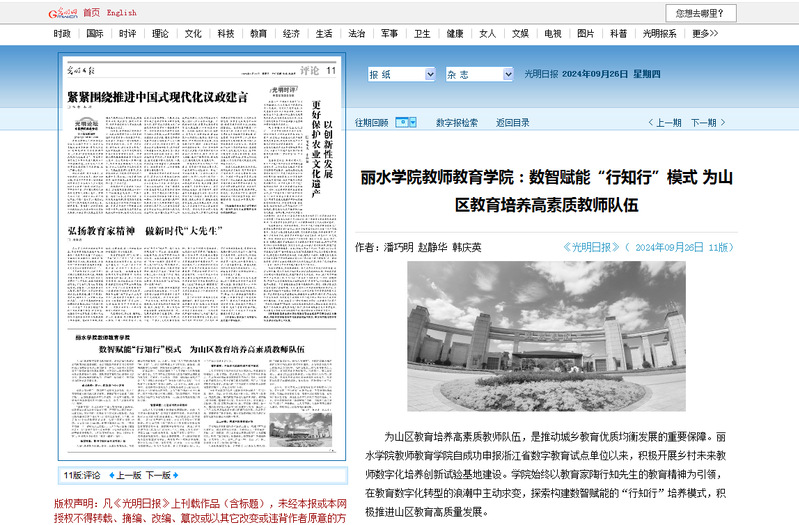The image size is (799, 525).
Task: Open the 更多>> navigation expander
Action: point(705,33)
